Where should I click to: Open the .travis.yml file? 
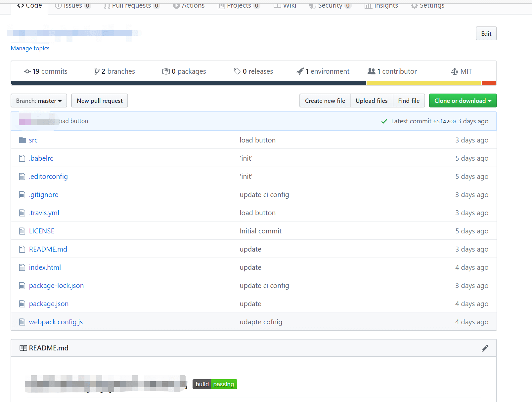44,213
